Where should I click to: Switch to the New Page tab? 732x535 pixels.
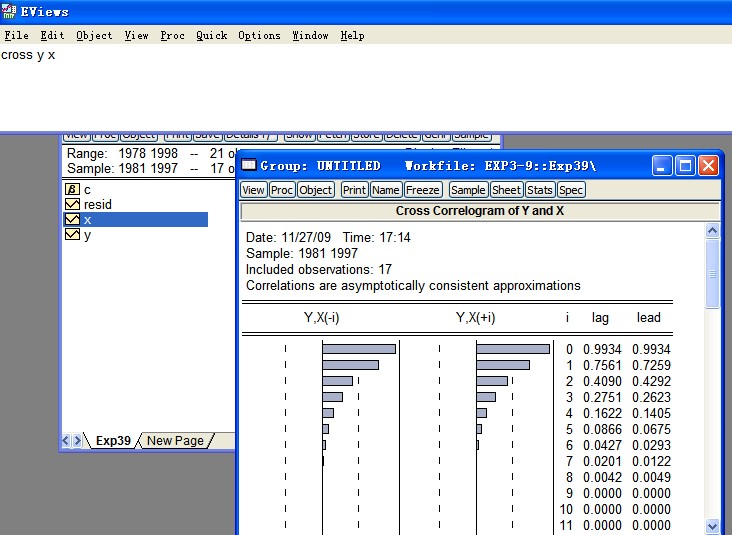(x=175, y=441)
